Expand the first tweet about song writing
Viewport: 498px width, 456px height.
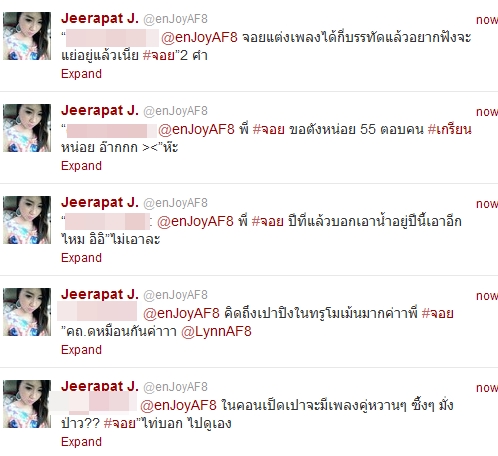81,74
